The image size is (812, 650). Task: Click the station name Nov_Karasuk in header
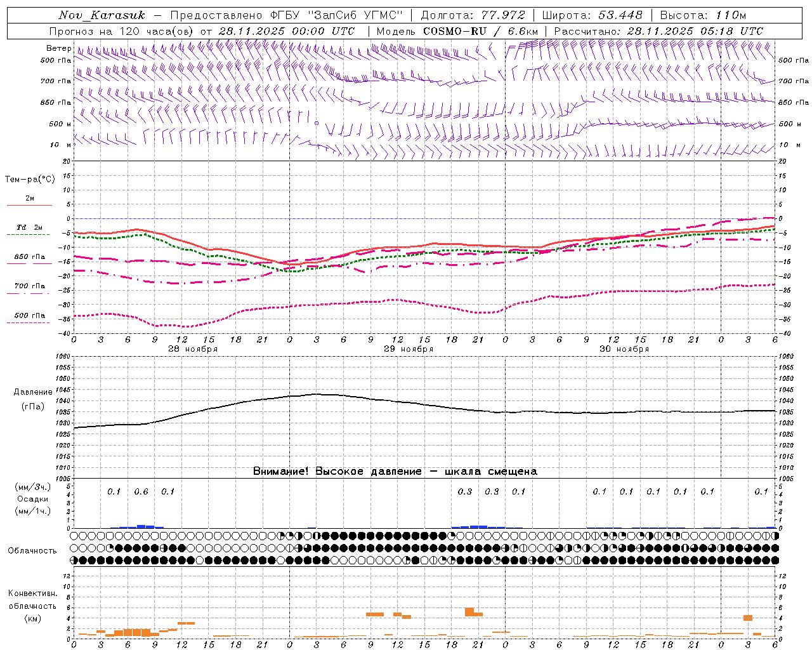(102, 15)
